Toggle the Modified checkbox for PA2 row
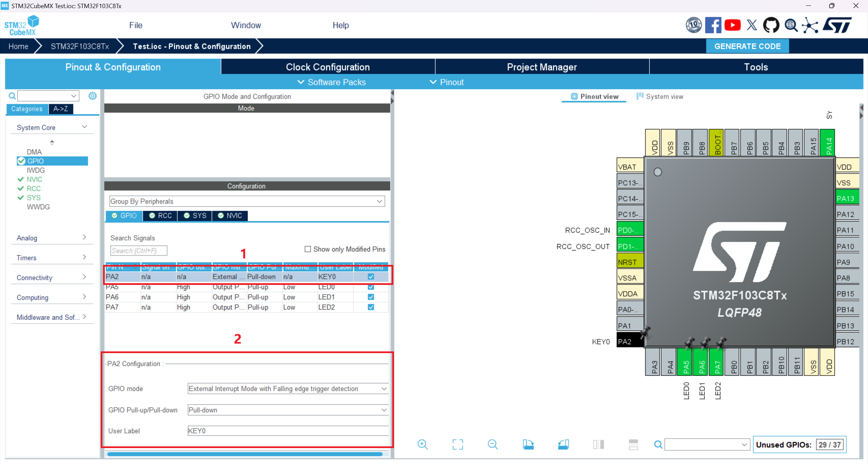The height and width of the screenshot is (464, 868). (371, 277)
